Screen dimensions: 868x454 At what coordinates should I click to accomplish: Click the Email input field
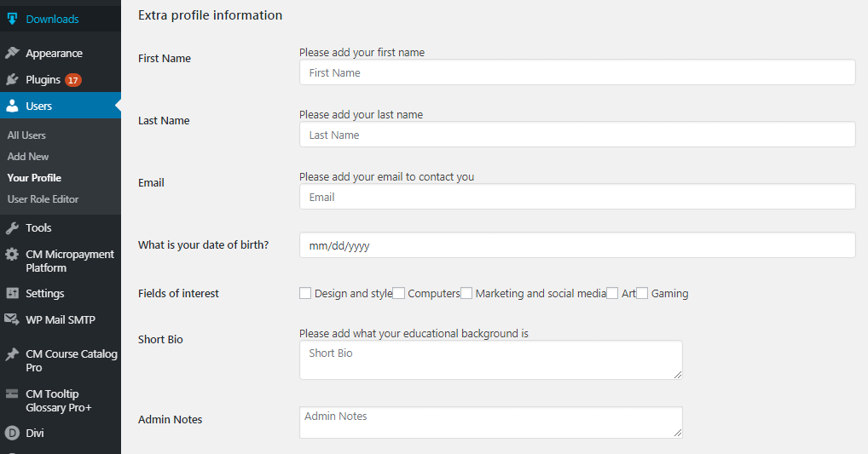point(576,197)
